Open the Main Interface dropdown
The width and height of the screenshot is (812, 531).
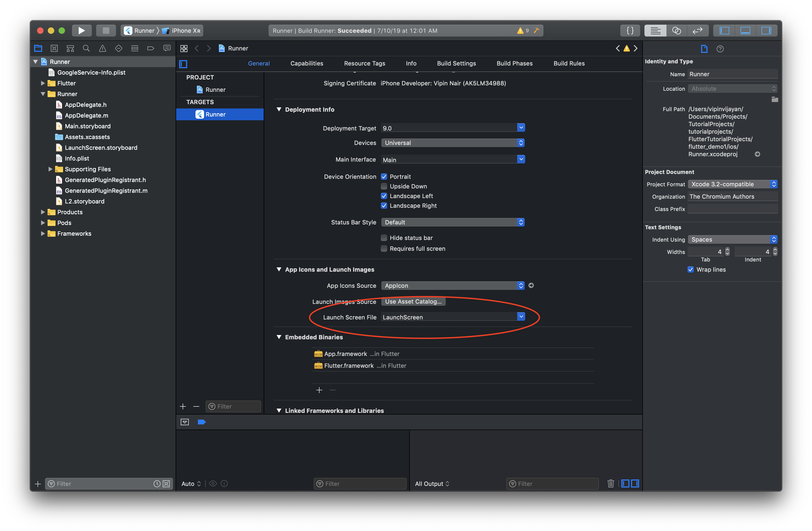(x=521, y=160)
